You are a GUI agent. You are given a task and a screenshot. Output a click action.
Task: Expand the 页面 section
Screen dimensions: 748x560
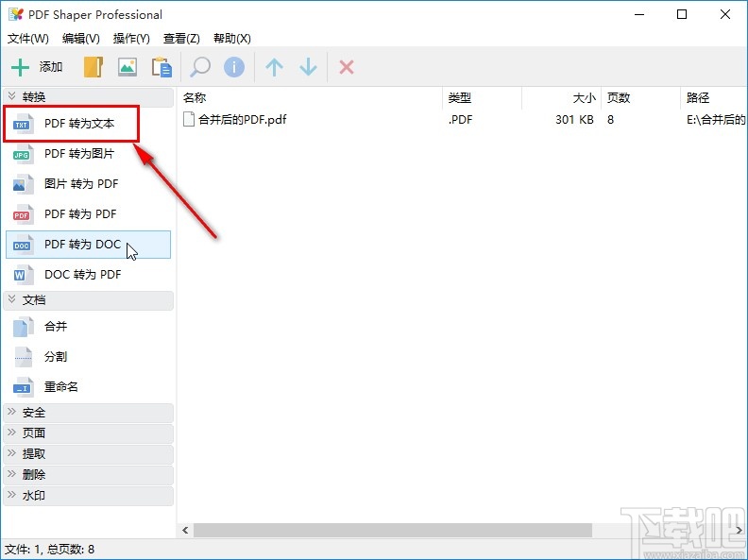pyautogui.click(x=88, y=433)
